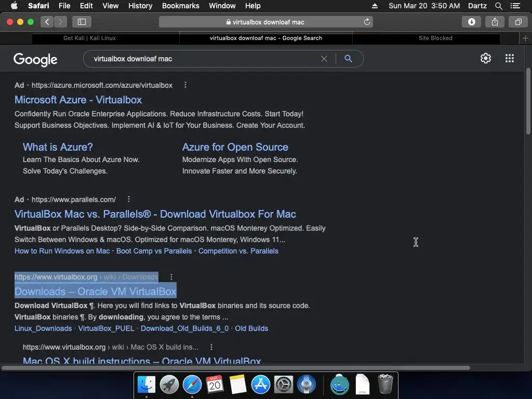This screenshot has width=532, height=399.
Task: Open the Bookmarks menu
Action: (180, 6)
